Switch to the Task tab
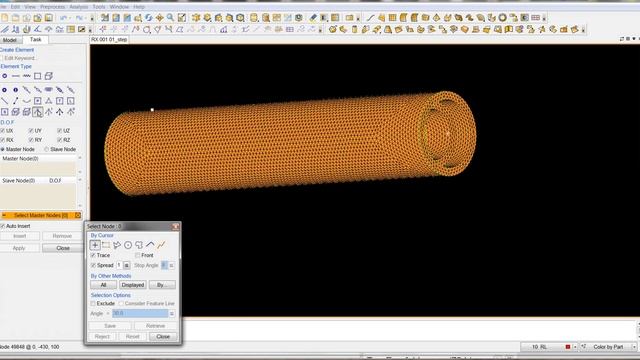 [36, 40]
